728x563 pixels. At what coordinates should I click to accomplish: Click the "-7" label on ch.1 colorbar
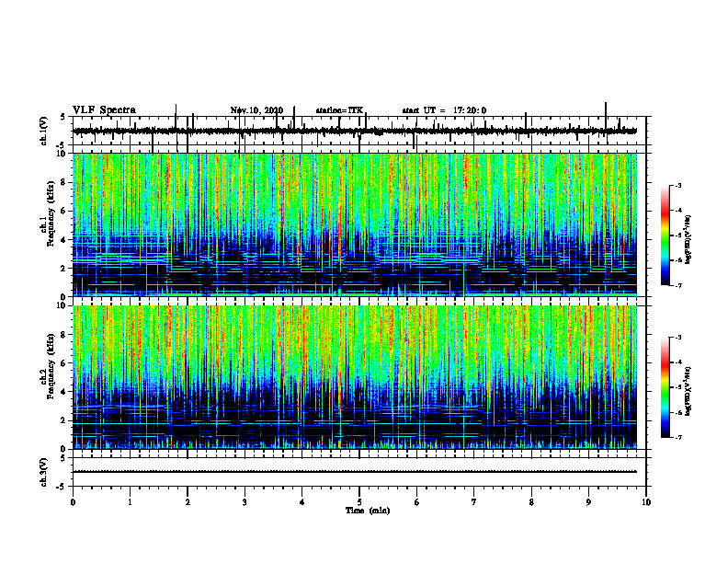pyautogui.click(x=678, y=285)
